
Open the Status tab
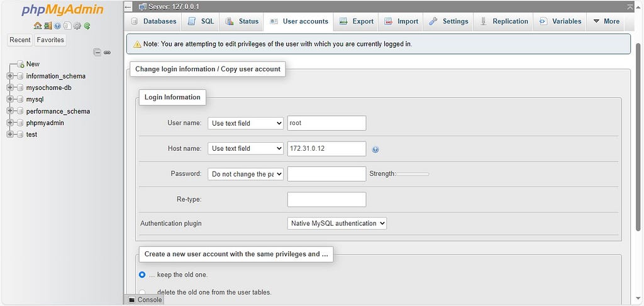241,21
